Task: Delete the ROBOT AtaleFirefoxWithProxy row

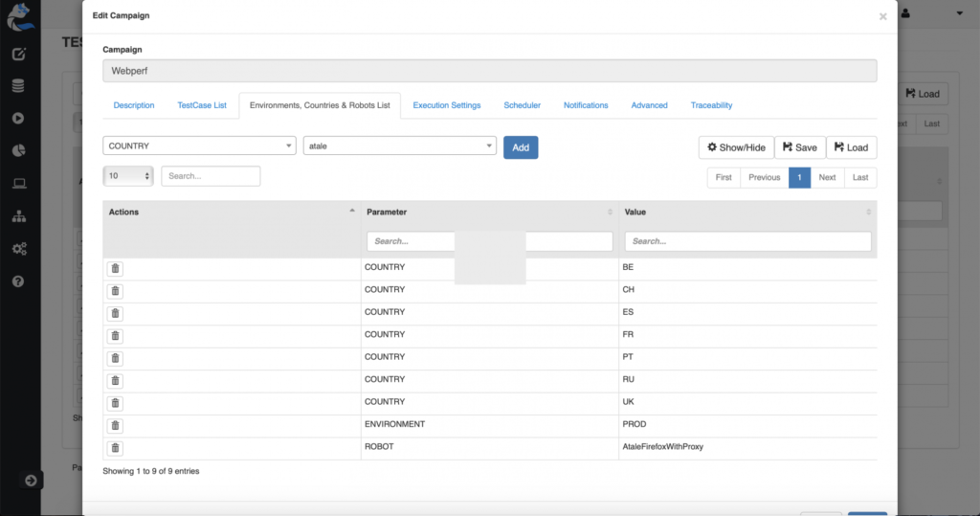Action: (115, 448)
